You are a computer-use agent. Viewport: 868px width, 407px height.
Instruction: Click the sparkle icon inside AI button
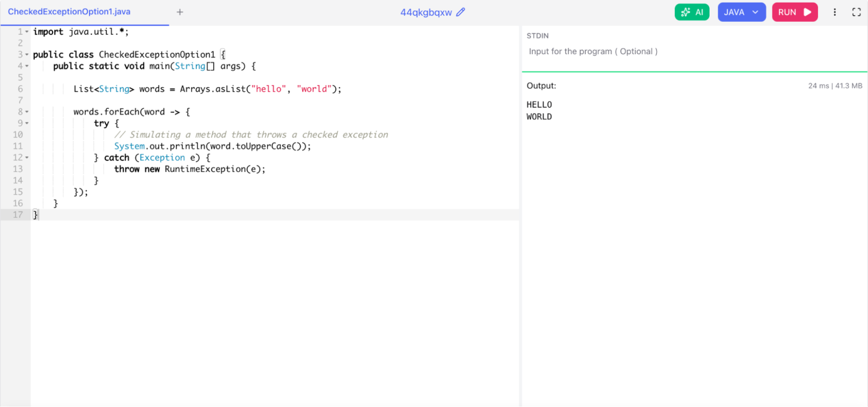point(686,12)
